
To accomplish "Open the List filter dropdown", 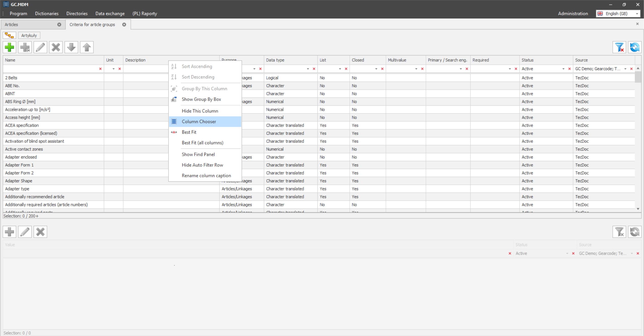I will pos(340,69).
